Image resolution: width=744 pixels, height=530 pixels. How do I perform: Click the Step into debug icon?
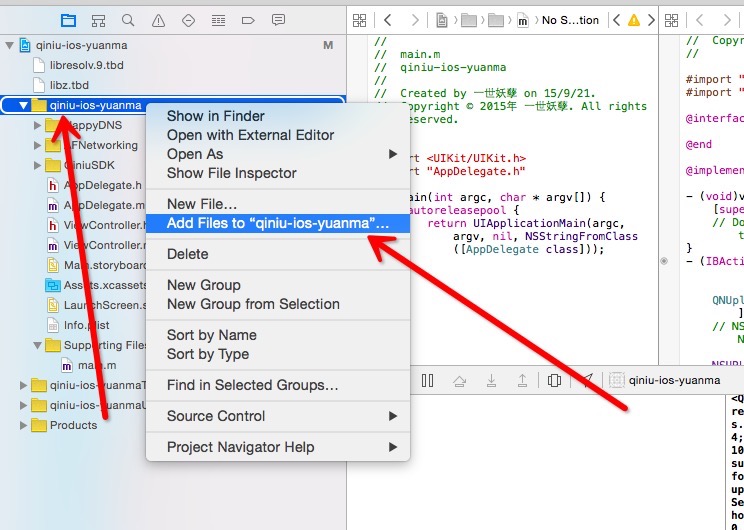492,381
